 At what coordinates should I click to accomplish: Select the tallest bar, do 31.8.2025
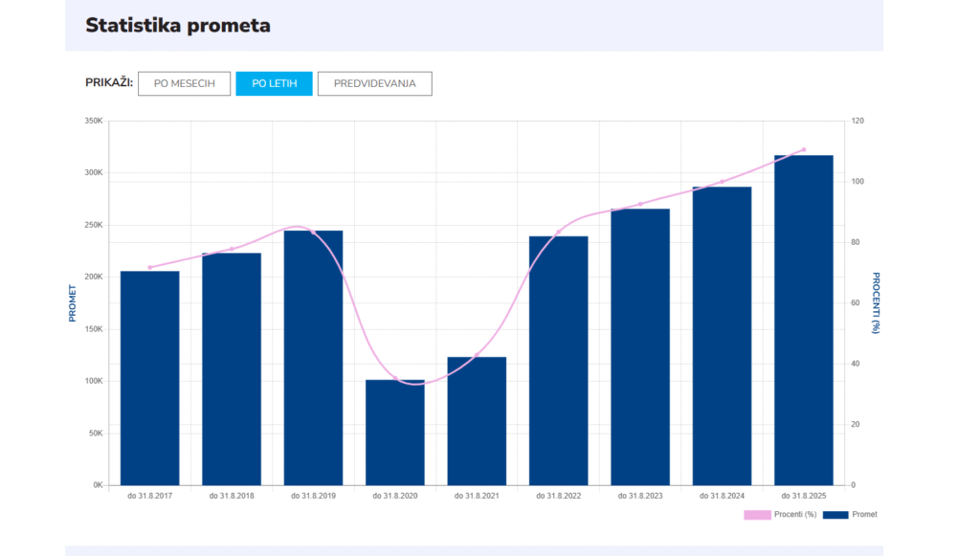pos(804,321)
